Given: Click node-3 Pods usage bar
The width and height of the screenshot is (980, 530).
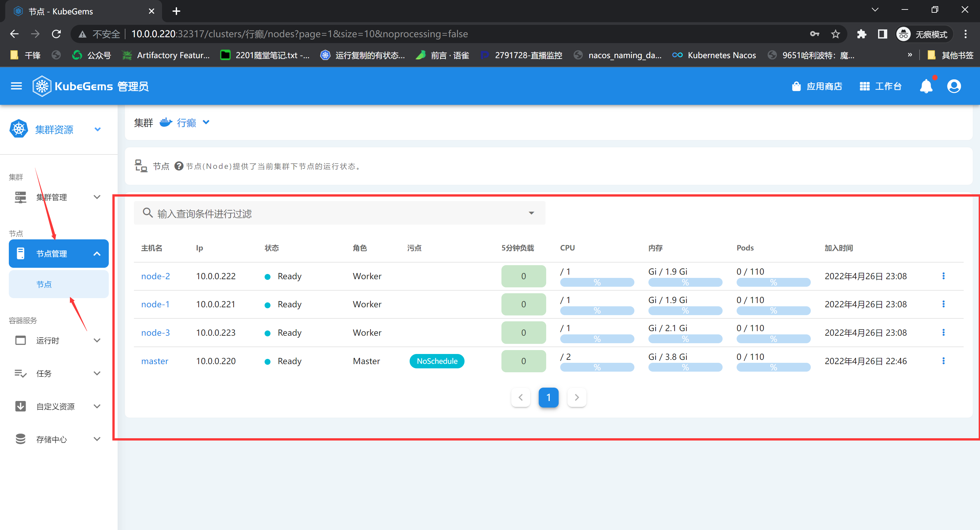Looking at the screenshot, I should [774, 339].
